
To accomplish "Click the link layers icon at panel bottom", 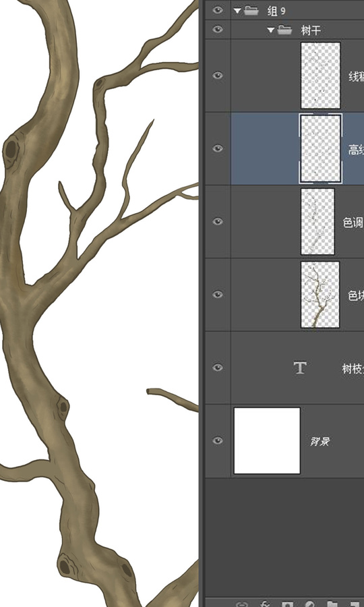I will click(x=243, y=604).
